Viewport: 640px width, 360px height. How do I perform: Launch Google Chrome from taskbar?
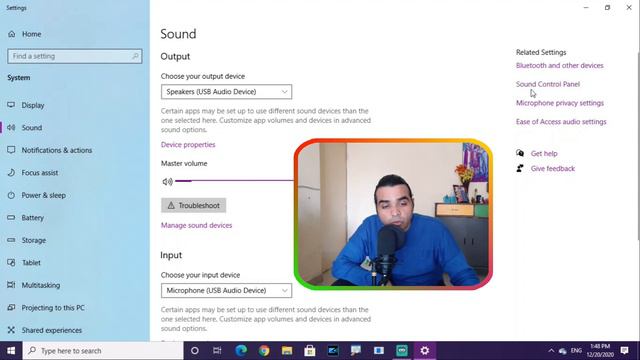(264, 351)
